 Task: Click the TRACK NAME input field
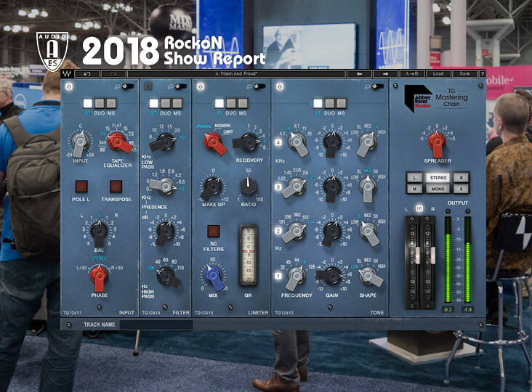pyautogui.click(x=156, y=324)
